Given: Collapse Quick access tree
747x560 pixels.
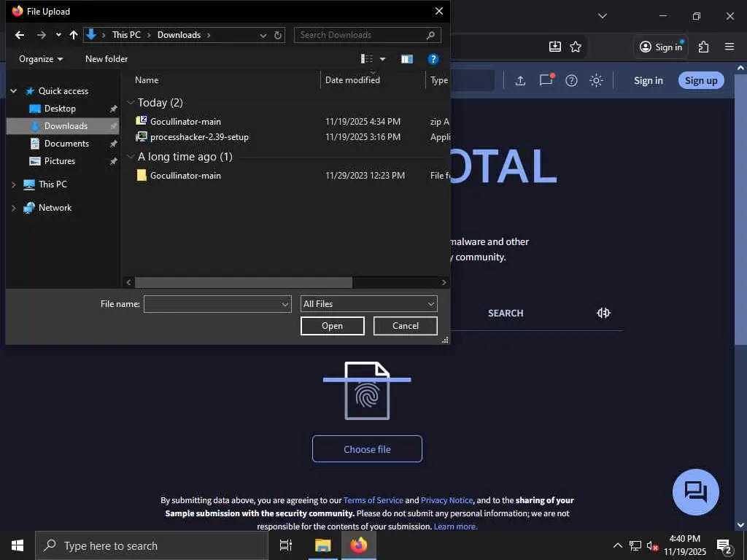Looking at the screenshot, I should [14, 91].
